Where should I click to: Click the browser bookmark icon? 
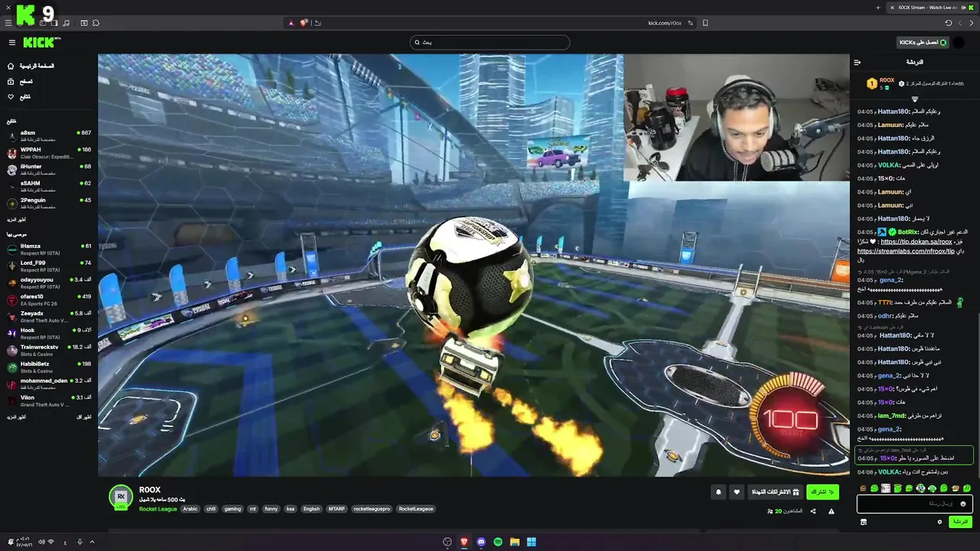pyautogui.click(x=705, y=23)
